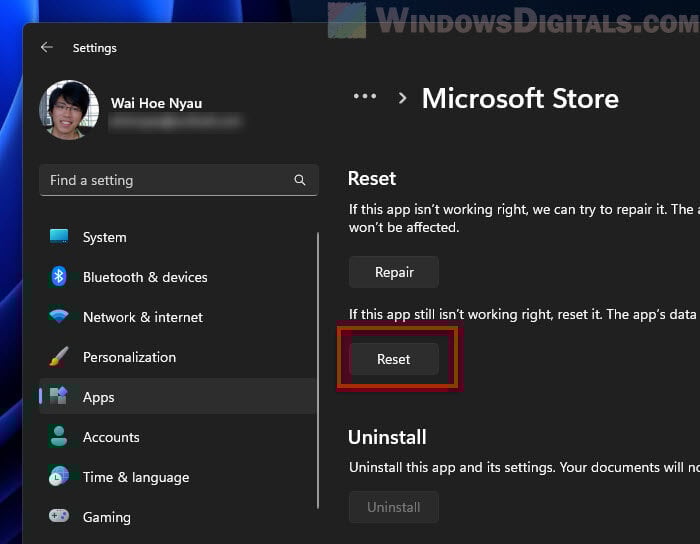Click the Personalization paintbrush icon
This screenshot has height=544, width=700.
tap(58, 357)
